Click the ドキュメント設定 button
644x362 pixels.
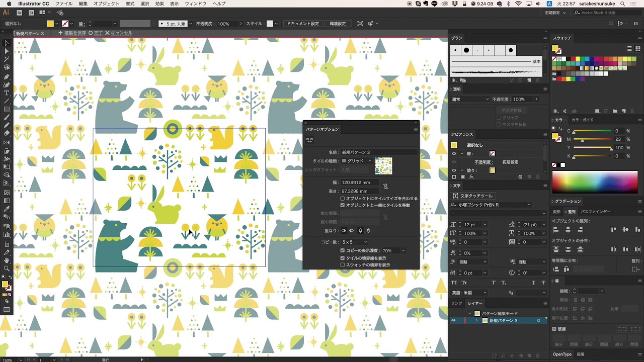(303, 24)
